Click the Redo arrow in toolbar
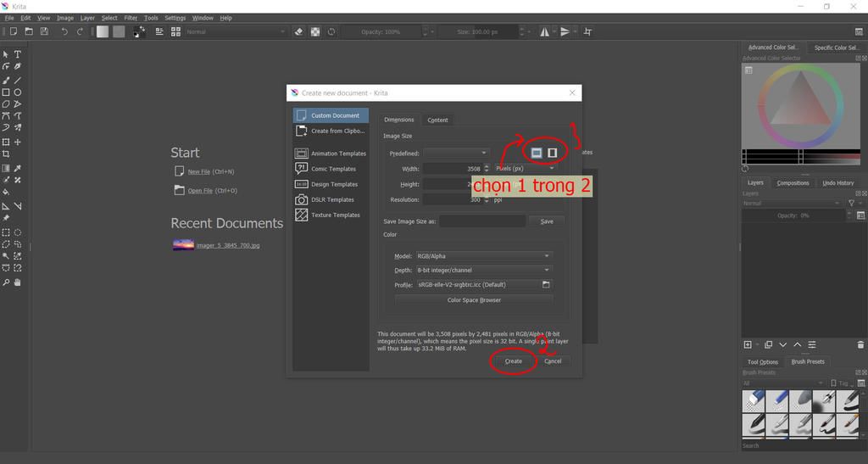868x464 pixels. coord(80,31)
